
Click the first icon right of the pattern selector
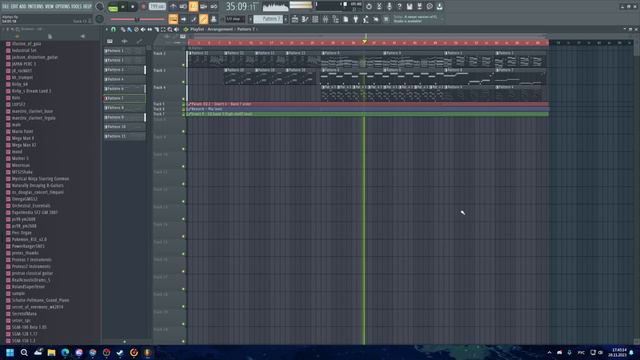pyautogui.click(x=295, y=19)
